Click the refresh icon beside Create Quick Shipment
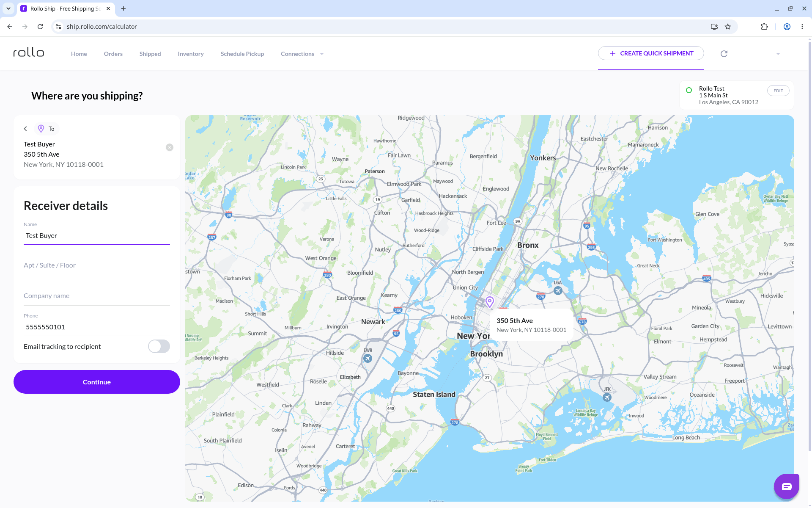 [724, 54]
